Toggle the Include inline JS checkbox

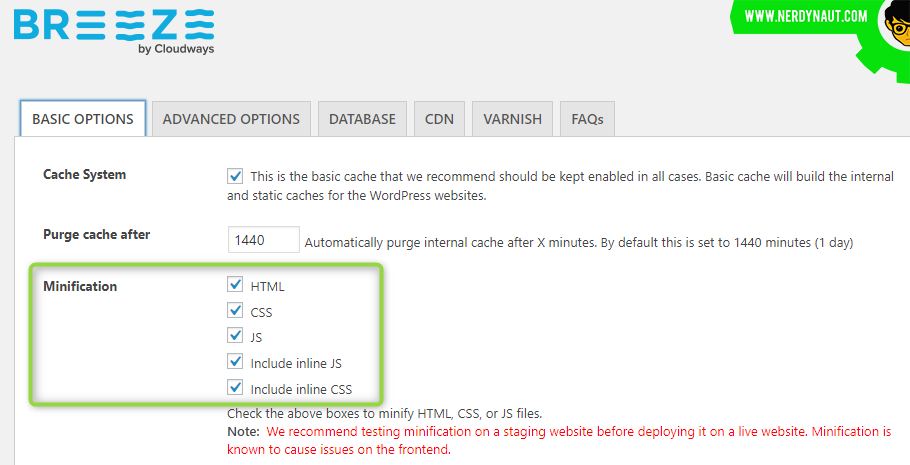(235, 362)
